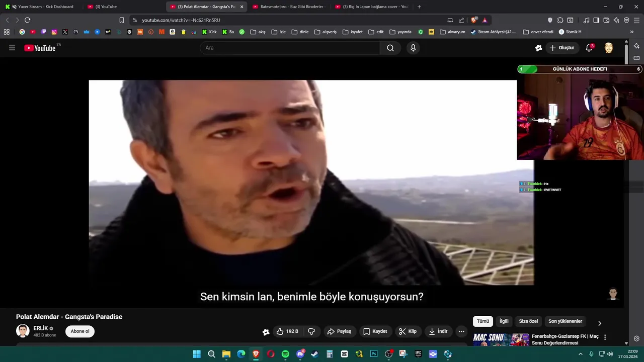Open the X (Twitter) bookmark icon

point(65,32)
